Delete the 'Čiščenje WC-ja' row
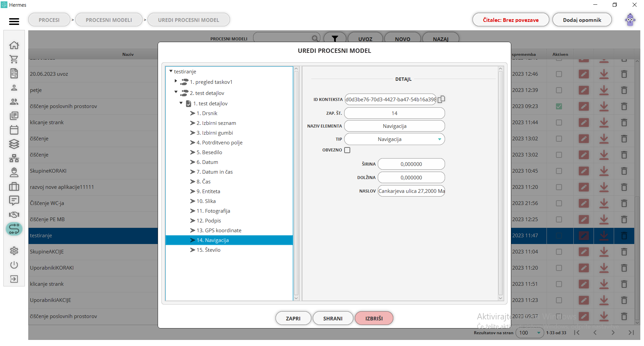The width and height of the screenshot is (644, 346). point(624,203)
